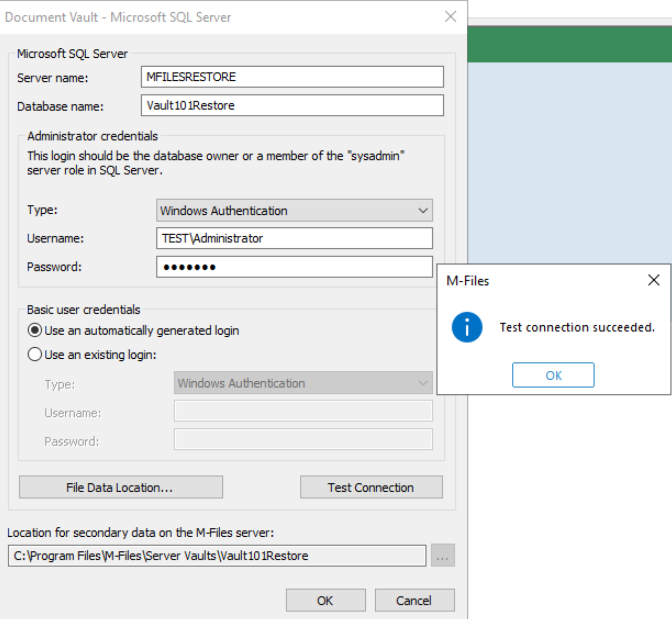
Task: Click File Data Location button
Action: pyautogui.click(x=121, y=487)
